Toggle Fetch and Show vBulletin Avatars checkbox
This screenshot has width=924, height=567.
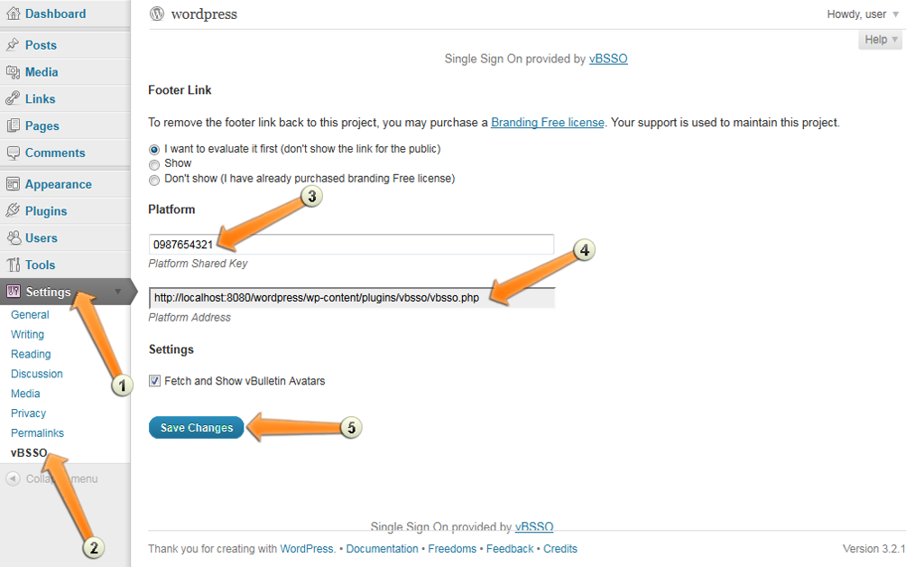click(154, 381)
